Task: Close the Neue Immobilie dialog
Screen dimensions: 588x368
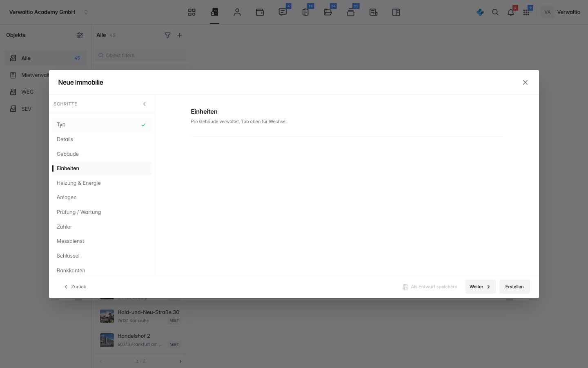Action: pos(525,82)
